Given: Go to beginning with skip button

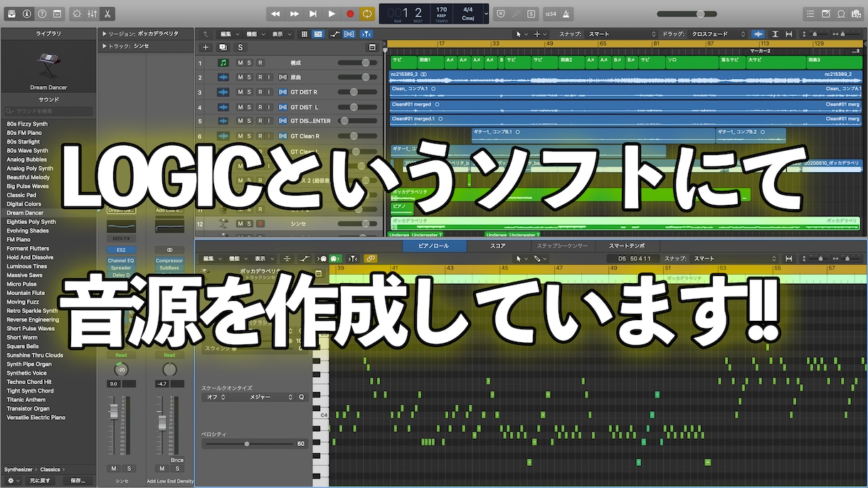Looking at the screenshot, I should coord(313,14).
